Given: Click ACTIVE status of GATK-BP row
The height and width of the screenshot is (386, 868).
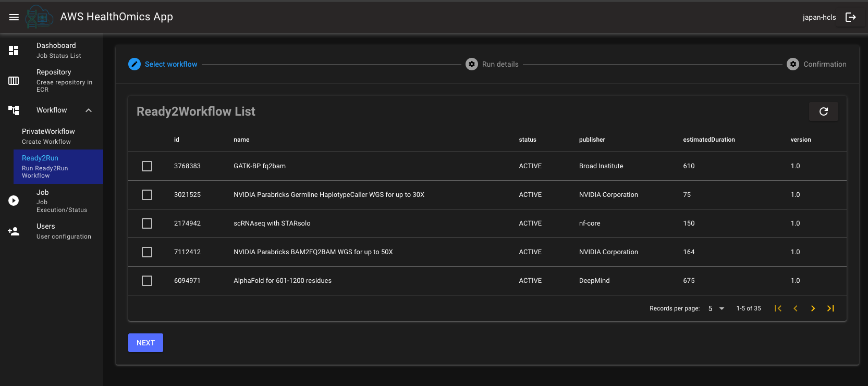Looking at the screenshot, I should point(530,166).
